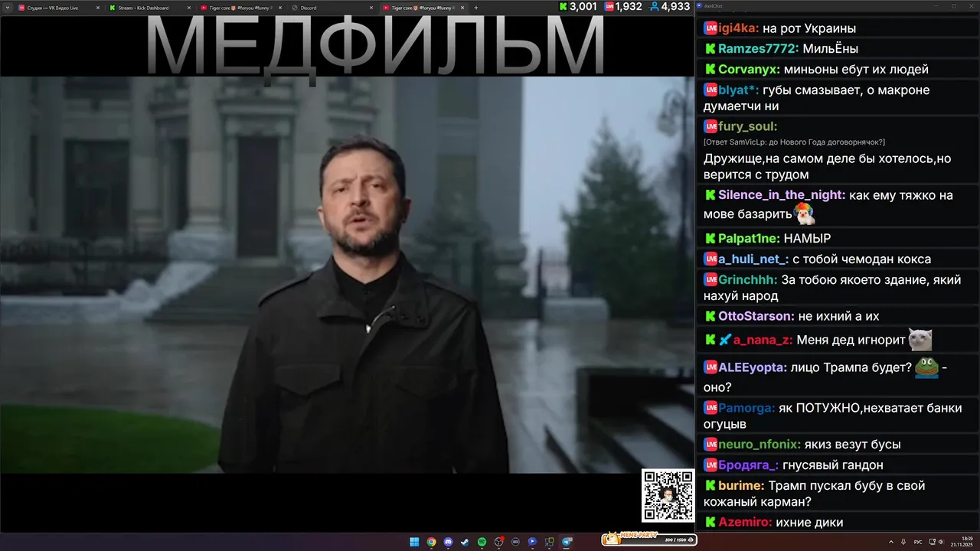This screenshot has height=551, width=980.
Task: Click the Kick badge beside burime
Action: [x=710, y=486]
